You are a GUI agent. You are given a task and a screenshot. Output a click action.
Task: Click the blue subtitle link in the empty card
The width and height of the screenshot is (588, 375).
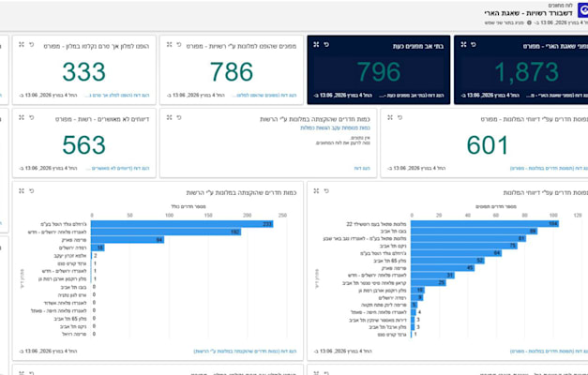(x=335, y=127)
